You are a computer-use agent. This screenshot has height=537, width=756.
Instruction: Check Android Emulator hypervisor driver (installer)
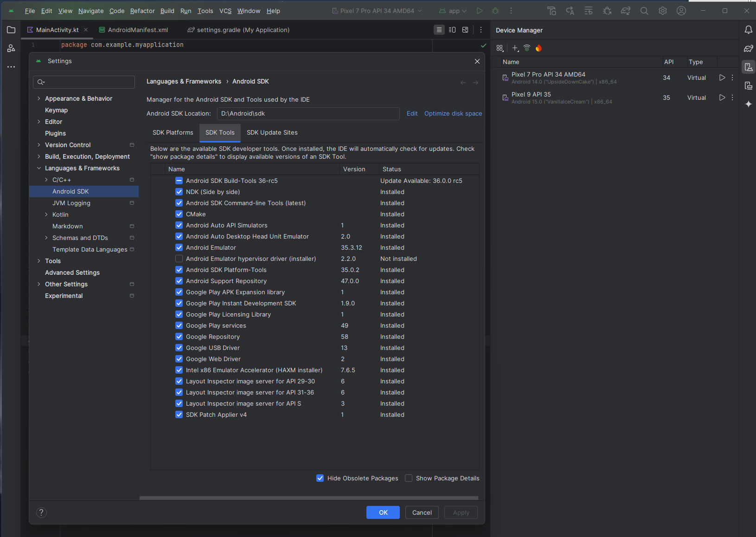[x=179, y=259]
